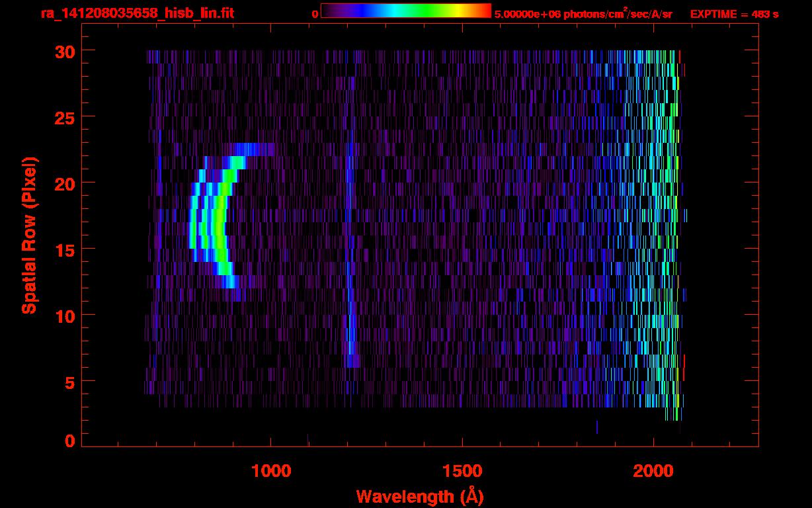Click the filename ra_141208035658_hisb_lin.fit
The image size is (812, 508).
[x=137, y=13]
